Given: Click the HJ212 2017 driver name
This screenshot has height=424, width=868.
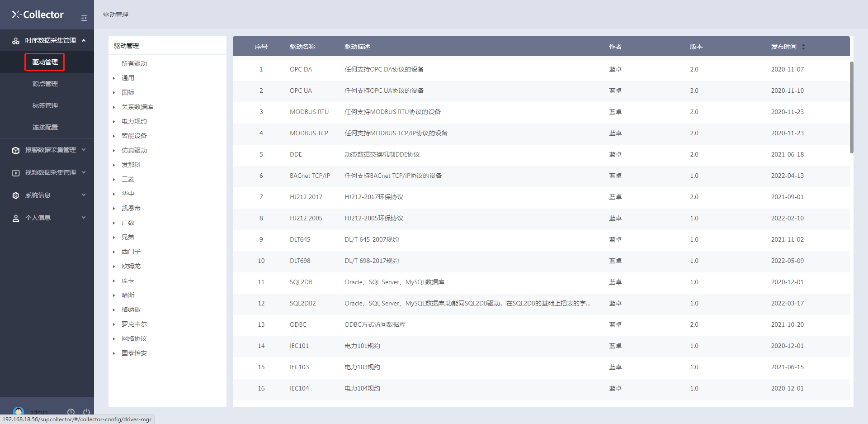Looking at the screenshot, I should [306, 197].
